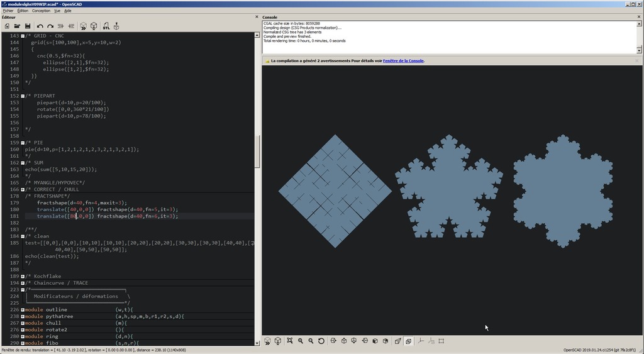Switch to Left view
This screenshot has height=354, width=644.
pos(365,341)
